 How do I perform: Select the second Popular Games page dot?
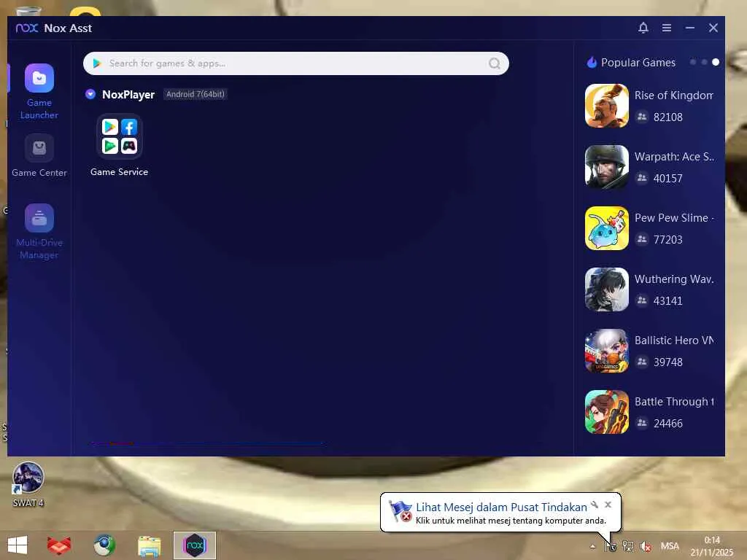[704, 62]
